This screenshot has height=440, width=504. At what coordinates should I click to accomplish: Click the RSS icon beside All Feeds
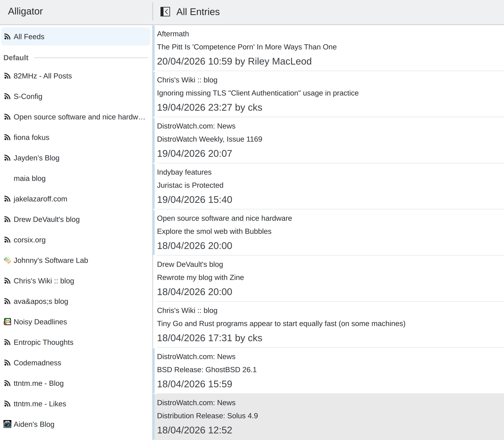pyautogui.click(x=7, y=37)
